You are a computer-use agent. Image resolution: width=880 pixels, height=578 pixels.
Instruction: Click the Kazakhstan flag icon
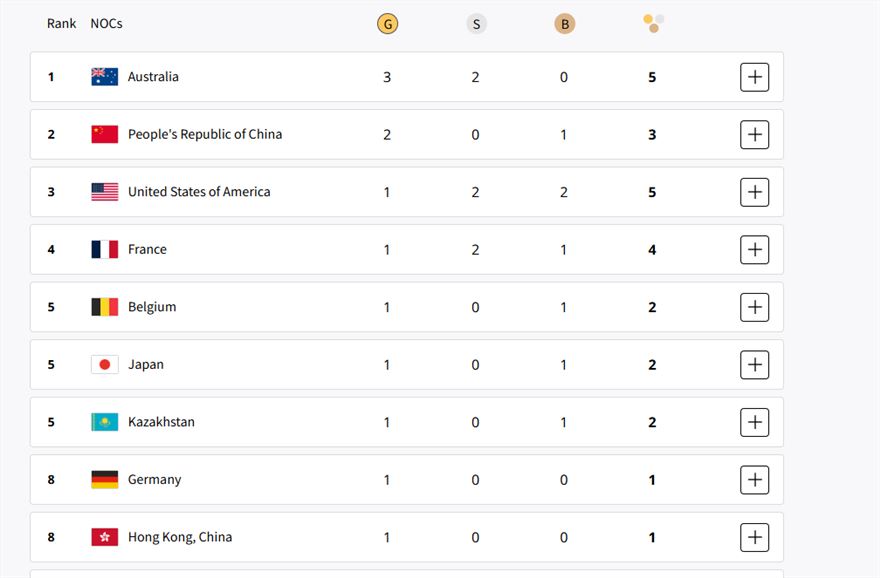pos(104,422)
